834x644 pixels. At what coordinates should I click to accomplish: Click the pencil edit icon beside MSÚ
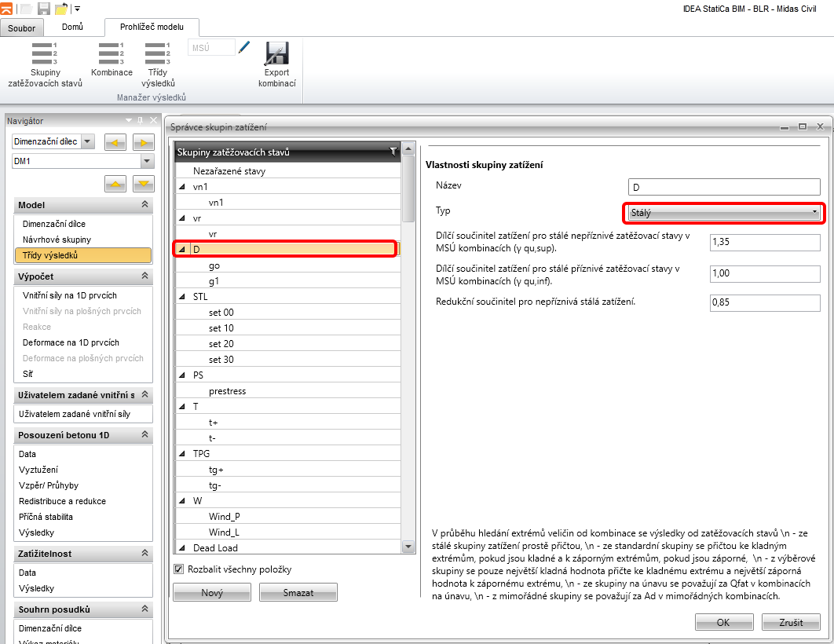click(244, 48)
